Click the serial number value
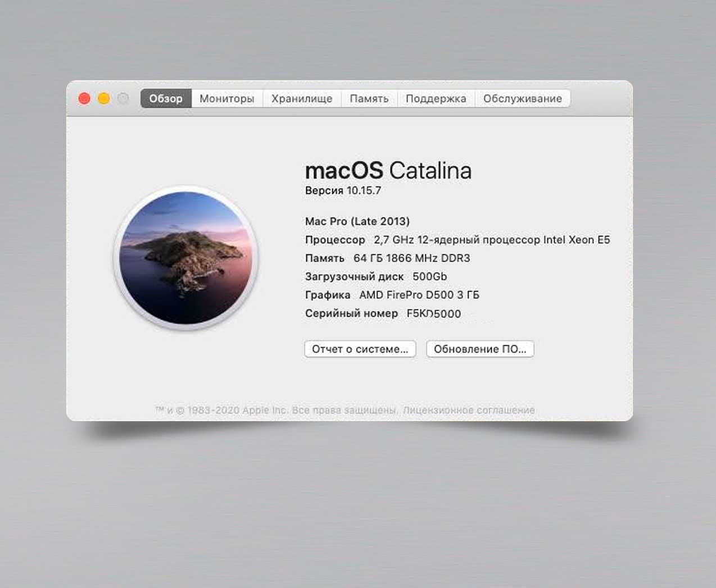The height and width of the screenshot is (588, 716). pyautogui.click(x=434, y=313)
